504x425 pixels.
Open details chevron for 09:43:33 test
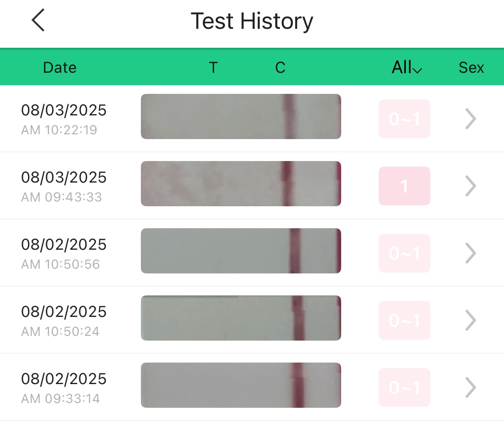click(x=470, y=186)
